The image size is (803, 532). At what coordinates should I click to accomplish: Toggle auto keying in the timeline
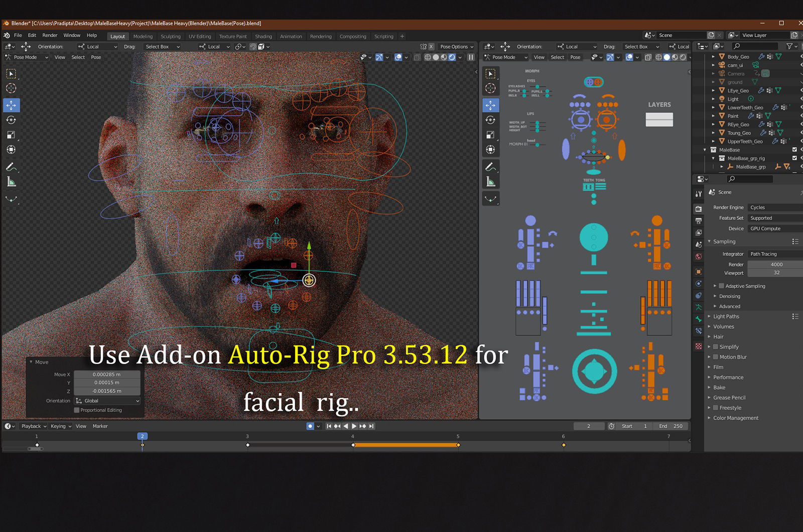(310, 426)
